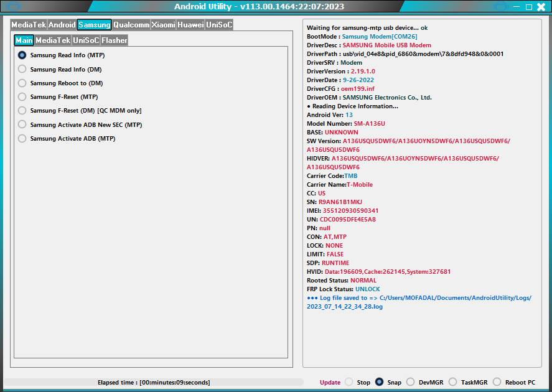
Task: Click UN value 'CDC0095DFE4E5A8'
Action: [347, 219]
